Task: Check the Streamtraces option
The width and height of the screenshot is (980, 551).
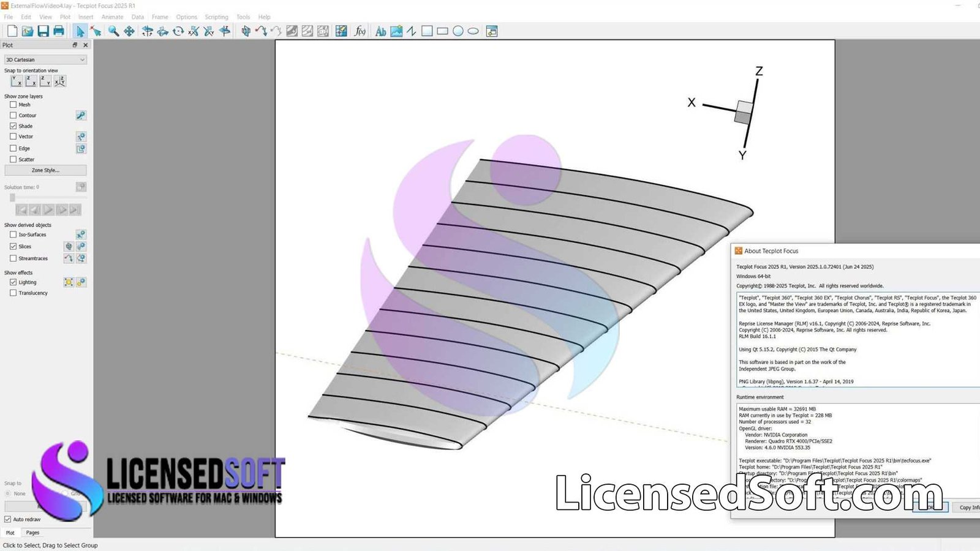Action: pyautogui.click(x=13, y=258)
